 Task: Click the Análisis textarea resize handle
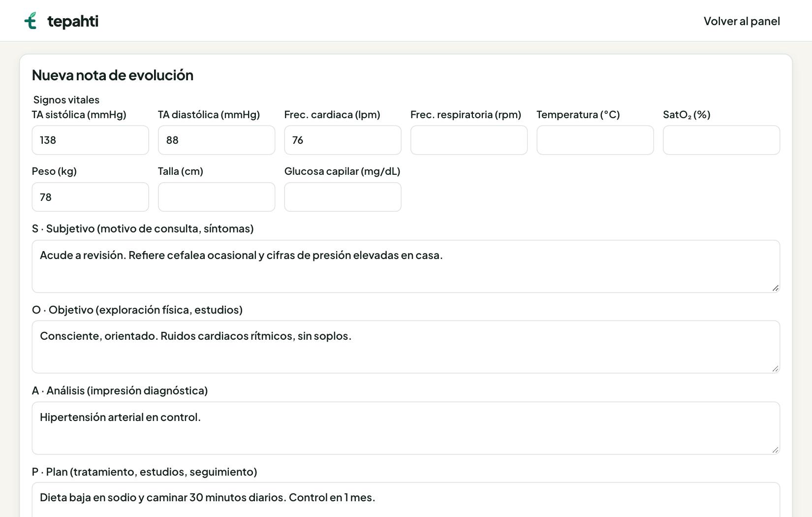click(776, 450)
